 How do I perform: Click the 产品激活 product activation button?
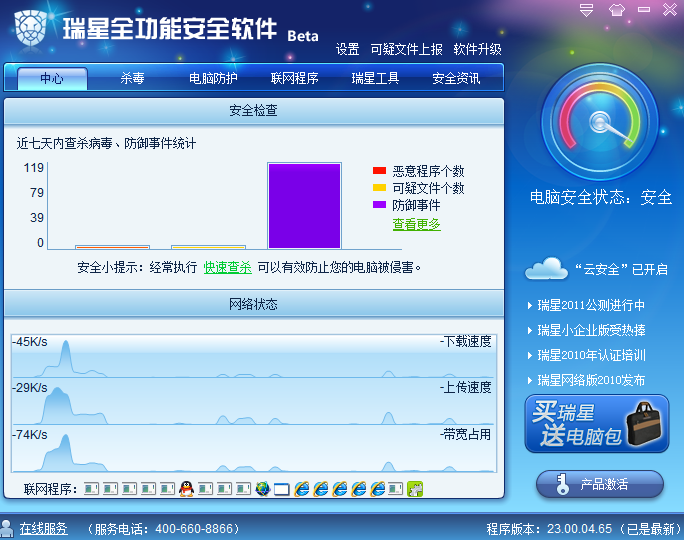600,484
